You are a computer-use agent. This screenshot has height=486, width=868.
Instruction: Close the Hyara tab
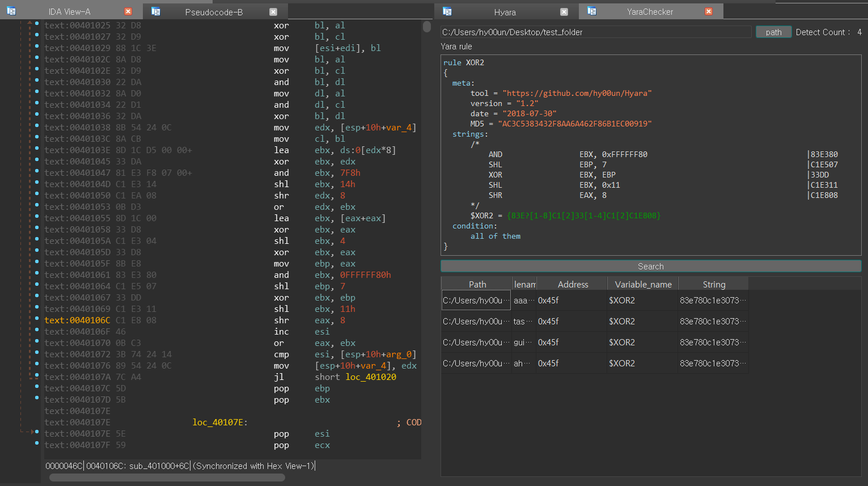[564, 11]
